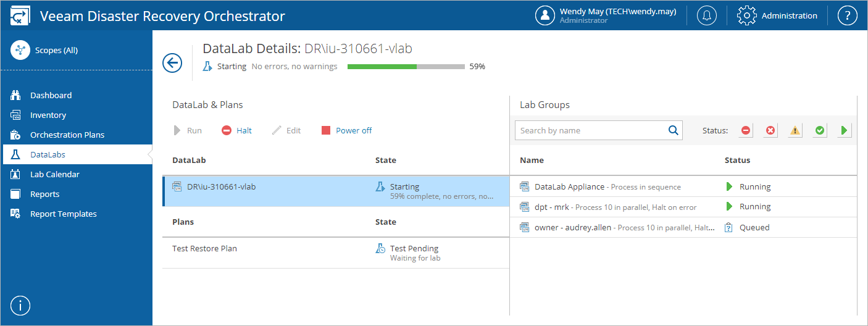Open Lab Calendar in the sidebar
The image size is (868, 326).
tap(76, 174)
